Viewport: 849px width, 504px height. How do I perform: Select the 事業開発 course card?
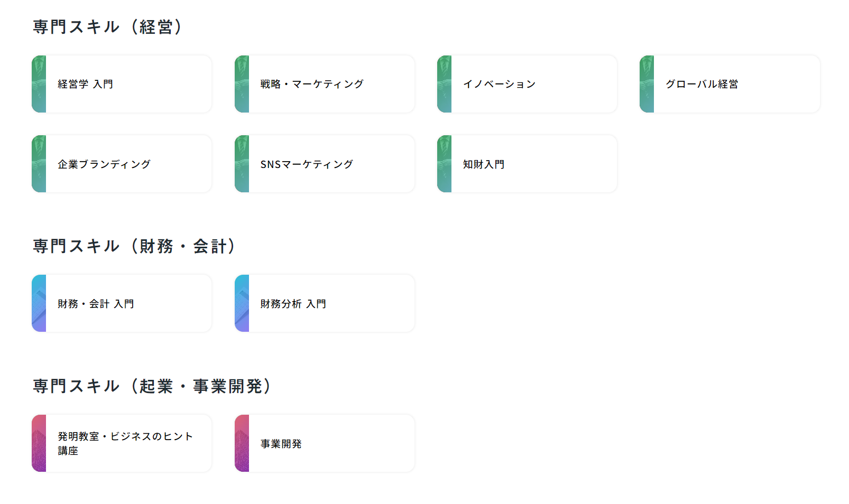tap(325, 444)
